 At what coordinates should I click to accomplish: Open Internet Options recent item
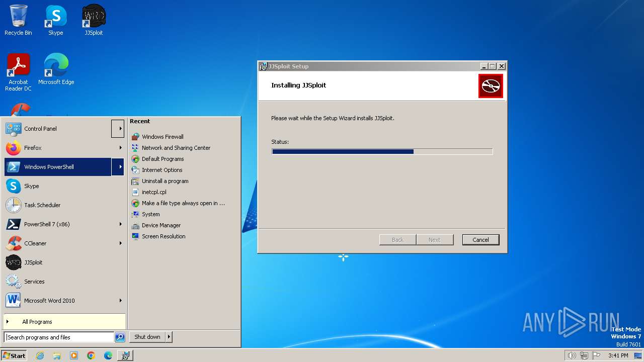[157, 170]
